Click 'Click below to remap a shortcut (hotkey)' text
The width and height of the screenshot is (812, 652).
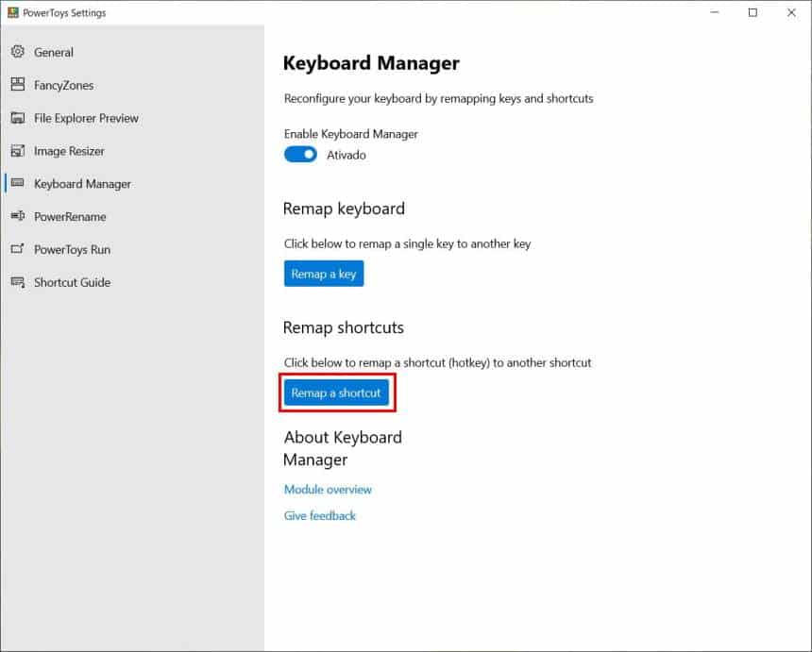pyautogui.click(x=437, y=362)
